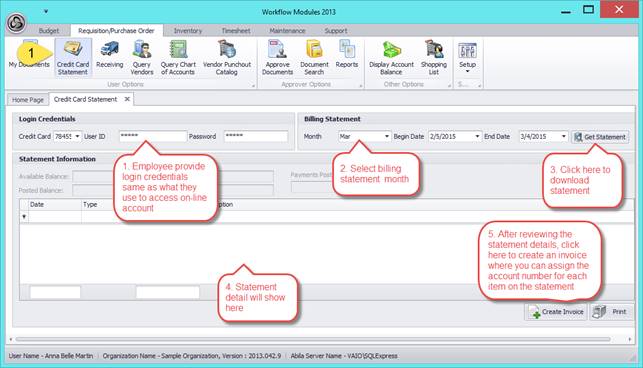Expand the Credit Card number dropdown
The width and height of the screenshot is (643, 368).
click(77, 136)
